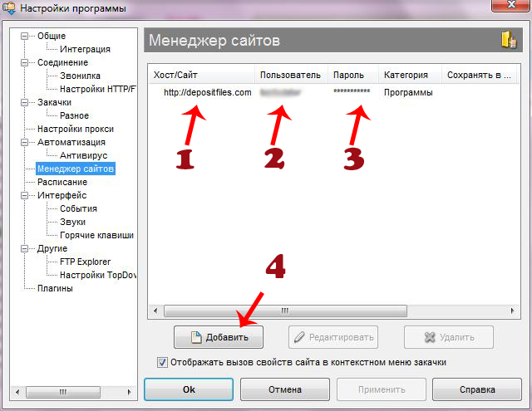
Task: Sort by the Пользователь column header
Action: 289,75
